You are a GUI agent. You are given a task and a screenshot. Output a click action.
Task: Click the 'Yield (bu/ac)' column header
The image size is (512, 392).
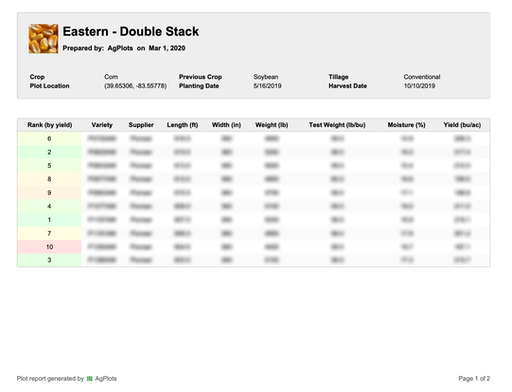pyautogui.click(x=462, y=125)
